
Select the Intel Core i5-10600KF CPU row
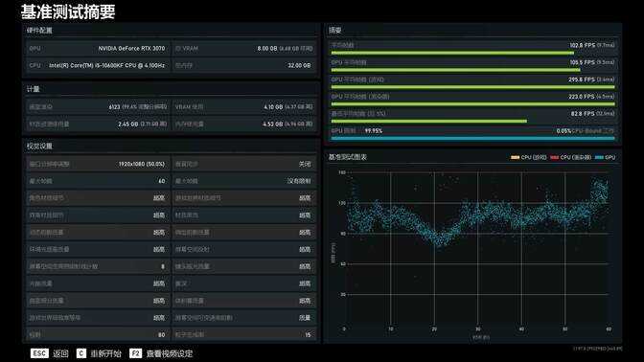[x=98, y=65]
